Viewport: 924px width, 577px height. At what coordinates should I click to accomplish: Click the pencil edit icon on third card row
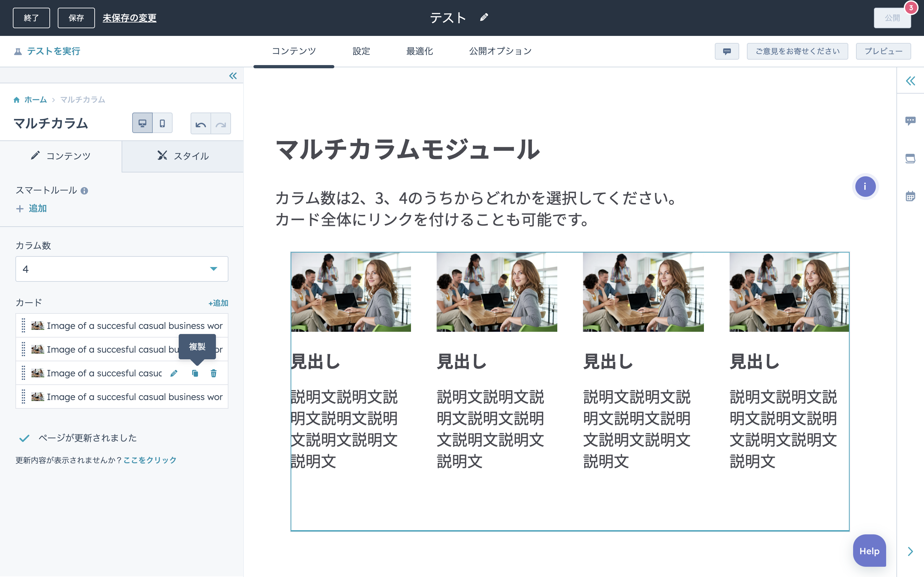(174, 373)
